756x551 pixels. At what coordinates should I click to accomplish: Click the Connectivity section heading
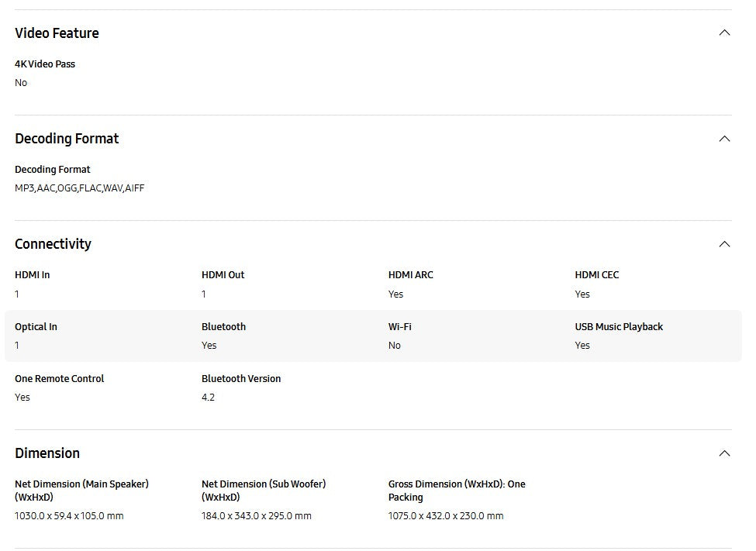pos(53,244)
